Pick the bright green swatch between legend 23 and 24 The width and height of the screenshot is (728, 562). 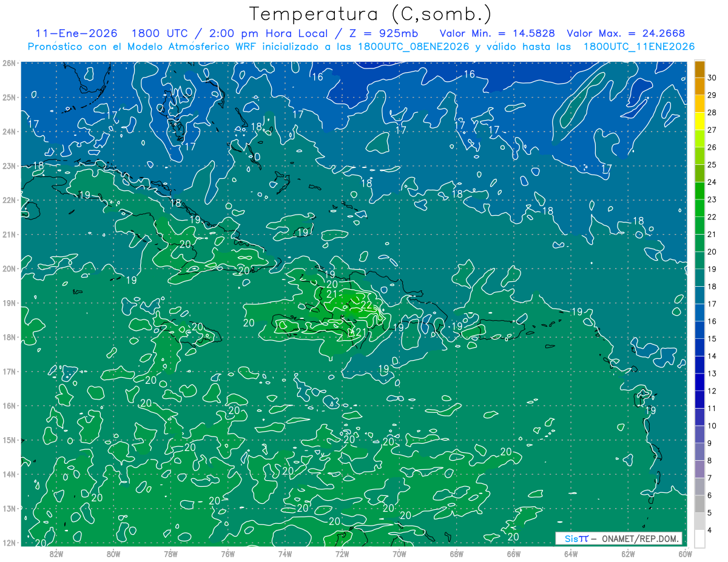click(700, 191)
